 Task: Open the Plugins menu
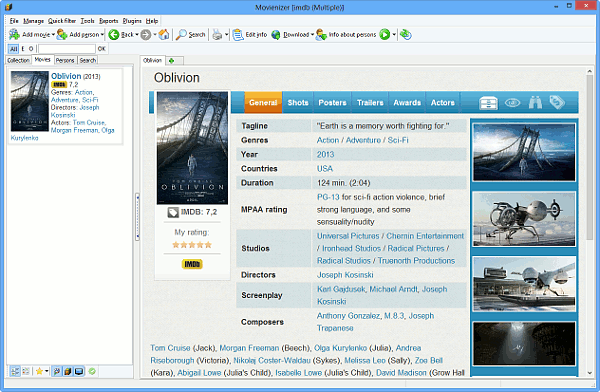pos(132,21)
